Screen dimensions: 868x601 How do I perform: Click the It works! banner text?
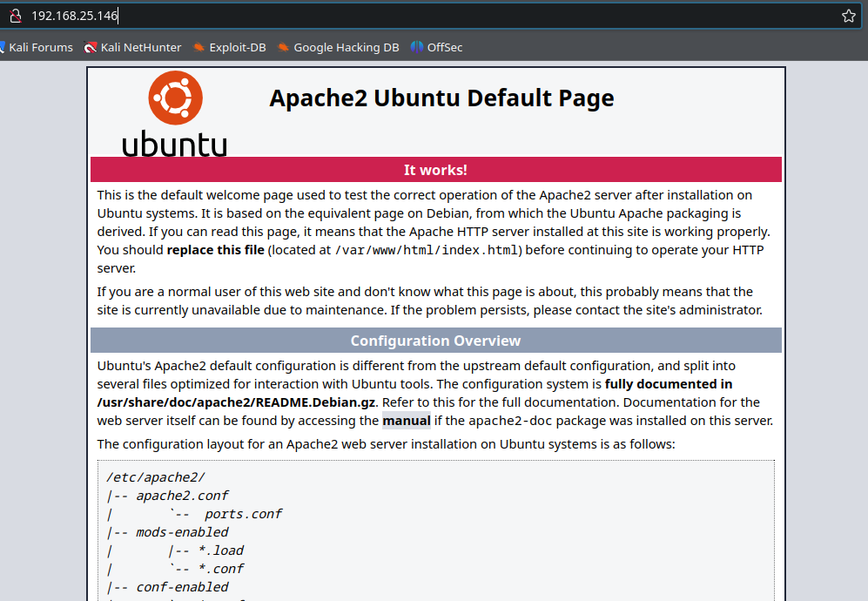click(435, 170)
